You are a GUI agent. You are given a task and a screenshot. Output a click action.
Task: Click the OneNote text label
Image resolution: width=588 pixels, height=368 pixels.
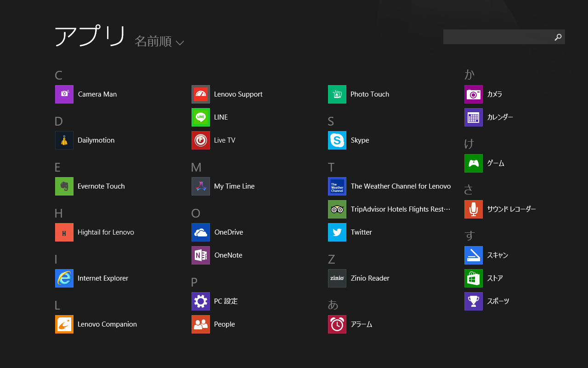pyautogui.click(x=228, y=255)
